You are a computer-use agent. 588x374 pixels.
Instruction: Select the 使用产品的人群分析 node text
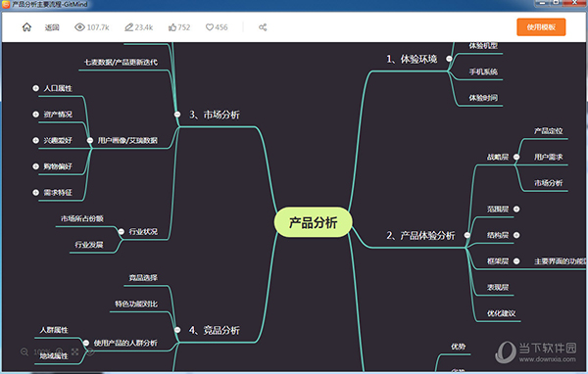[125, 343]
